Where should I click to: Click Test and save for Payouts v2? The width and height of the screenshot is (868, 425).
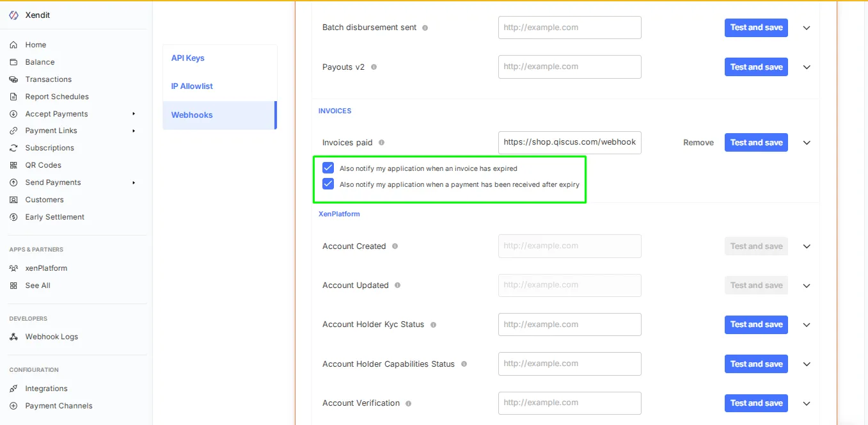756,67
